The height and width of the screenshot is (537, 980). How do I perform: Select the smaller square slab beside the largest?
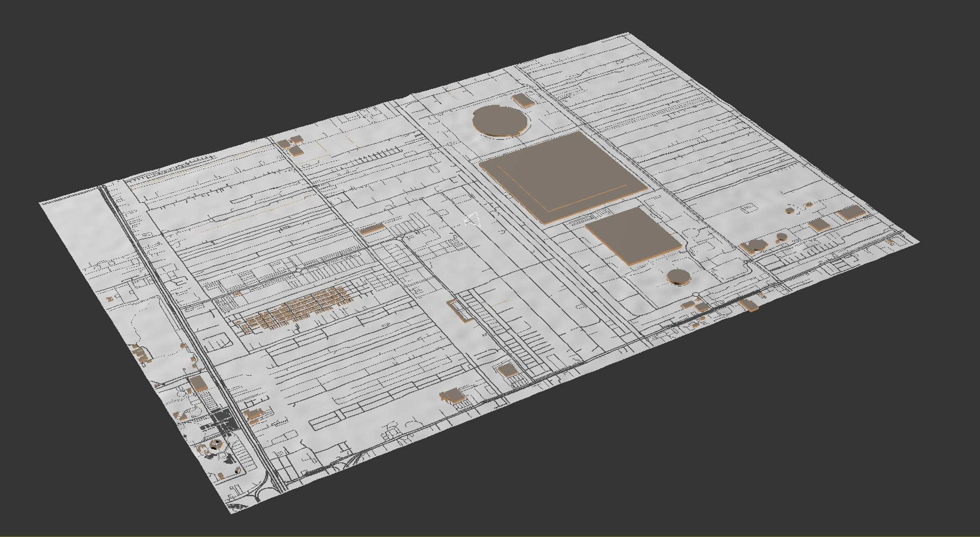633,237
